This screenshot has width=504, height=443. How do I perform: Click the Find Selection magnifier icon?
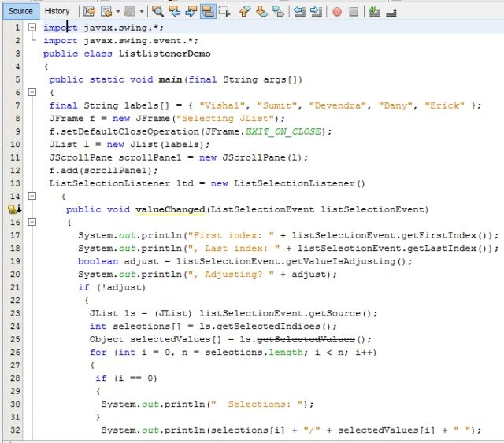click(x=157, y=12)
